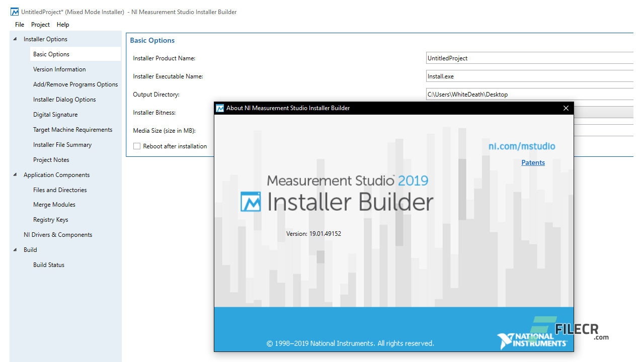Click the Measurement Studio 2019 title text
The height and width of the screenshot is (362, 644).
[x=348, y=180]
